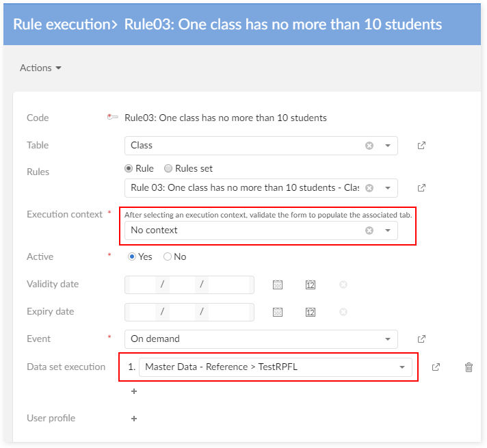The width and height of the screenshot is (487, 448).
Task: Set Validity date to today using 12 icon
Action: 311,285
